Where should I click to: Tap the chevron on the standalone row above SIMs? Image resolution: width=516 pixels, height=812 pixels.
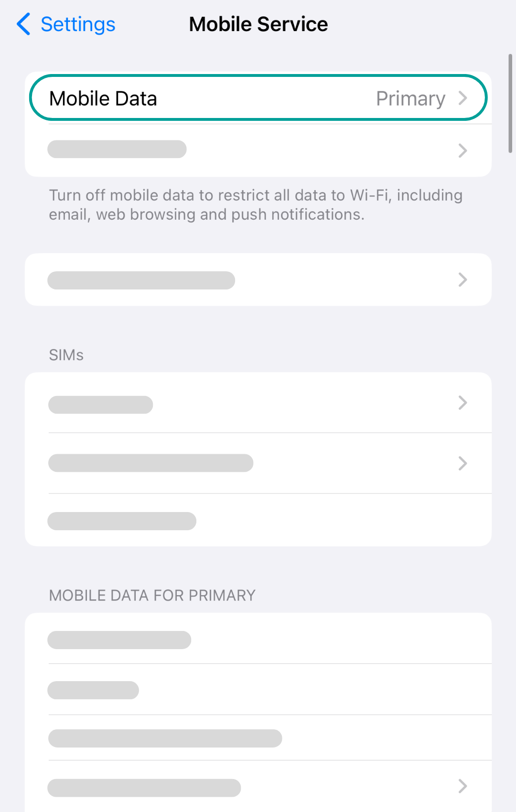(462, 279)
